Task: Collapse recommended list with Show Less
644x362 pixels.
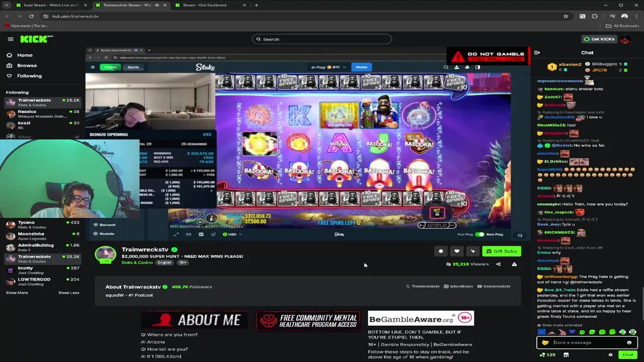Action: click(x=68, y=293)
